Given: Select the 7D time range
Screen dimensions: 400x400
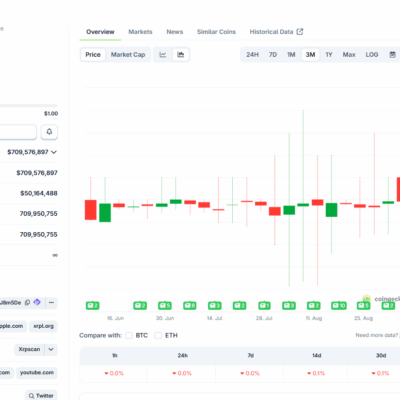Looking at the screenshot, I should [273, 55].
